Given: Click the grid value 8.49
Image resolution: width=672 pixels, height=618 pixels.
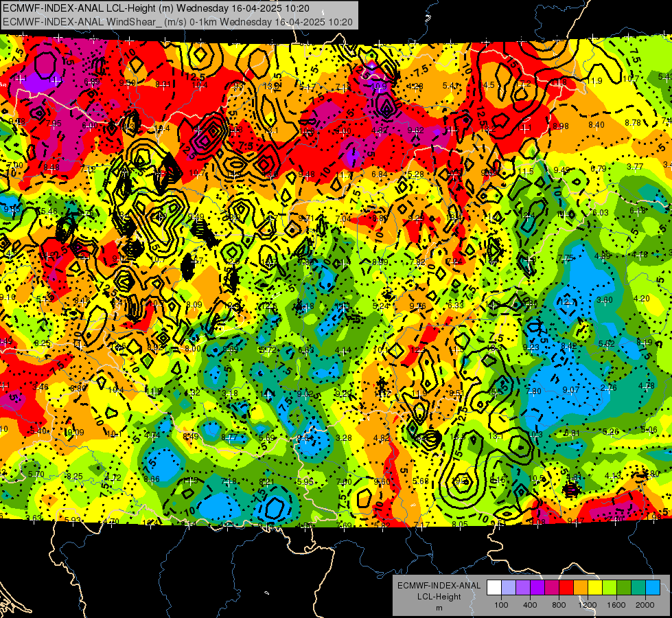Looking at the screenshot, I should click(x=190, y=437).
